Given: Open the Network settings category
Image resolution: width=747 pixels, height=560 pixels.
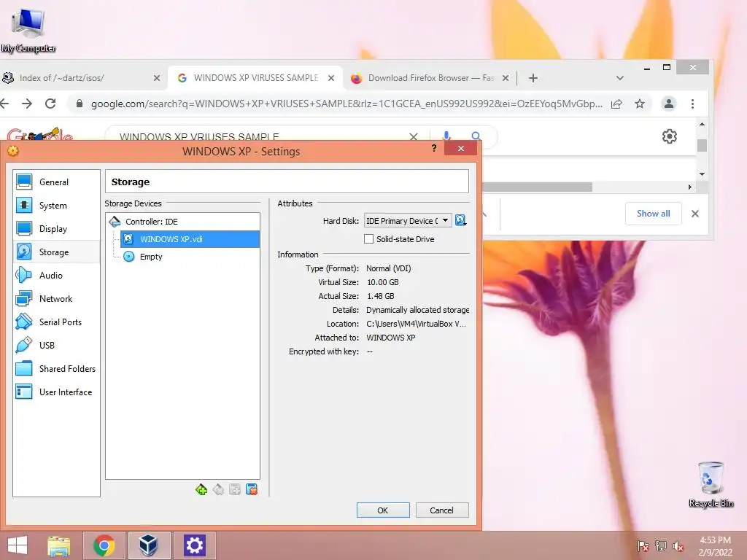Looking at the screenshot, I should 56,298.
